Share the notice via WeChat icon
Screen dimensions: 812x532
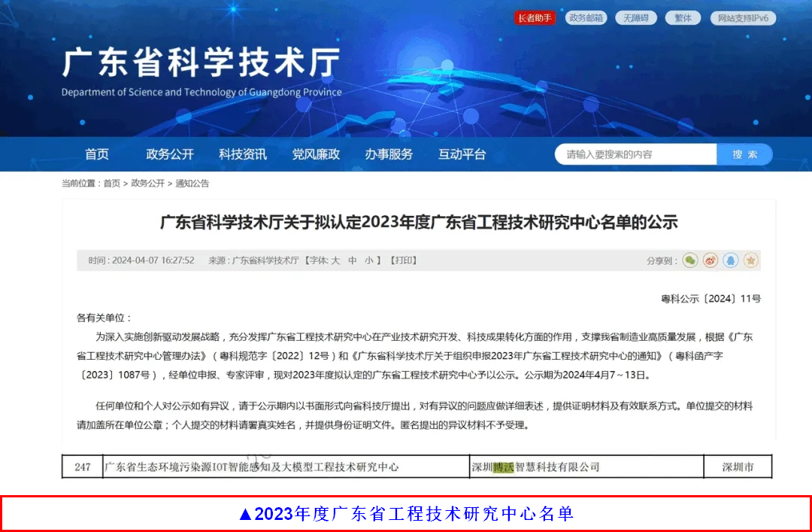tap(690, 260)
